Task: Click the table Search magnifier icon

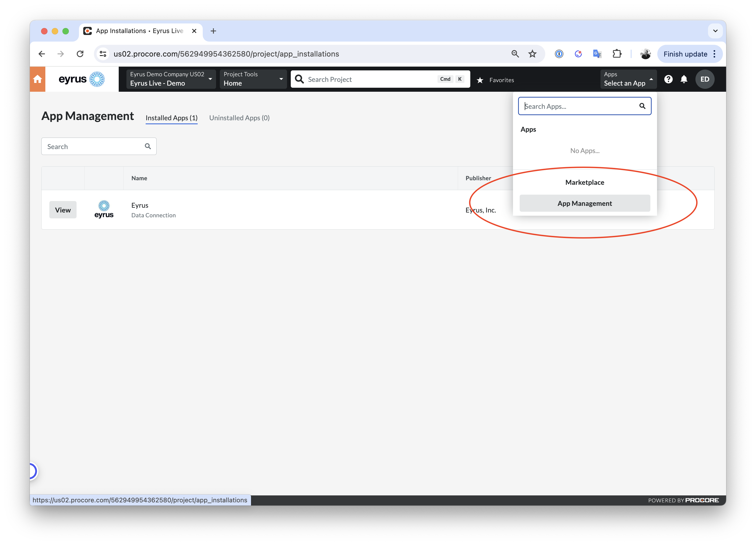Action: [148, 146]
